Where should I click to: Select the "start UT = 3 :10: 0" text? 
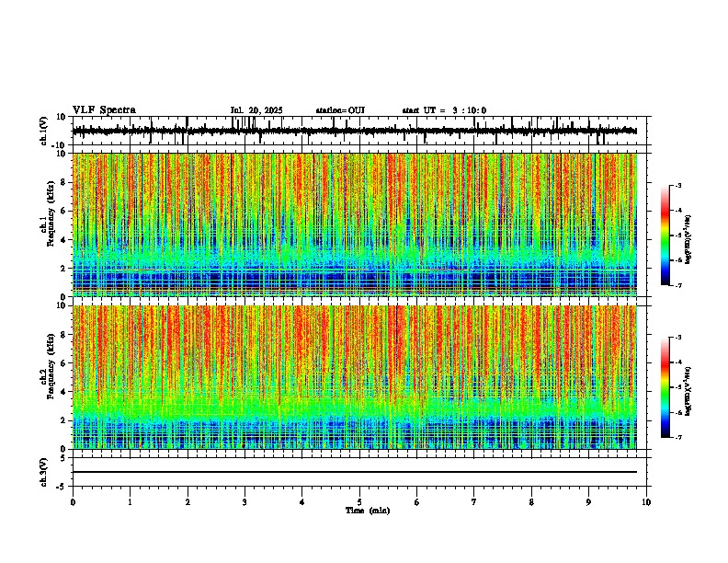click(x=444, y=110)
